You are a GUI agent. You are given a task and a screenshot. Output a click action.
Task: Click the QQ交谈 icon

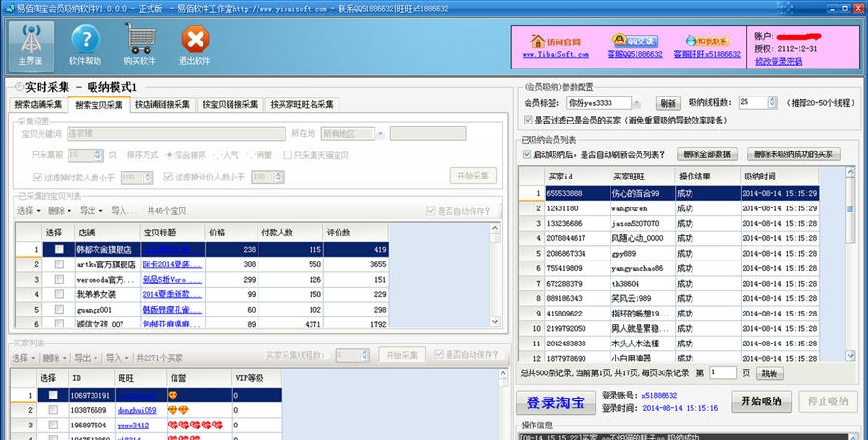point(634,41)
